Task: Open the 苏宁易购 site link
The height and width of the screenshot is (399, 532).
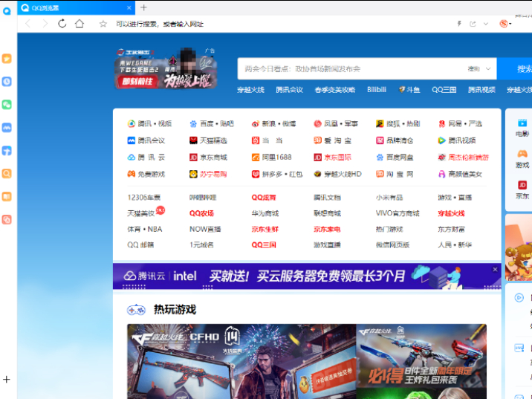Action: coord(208,175)
